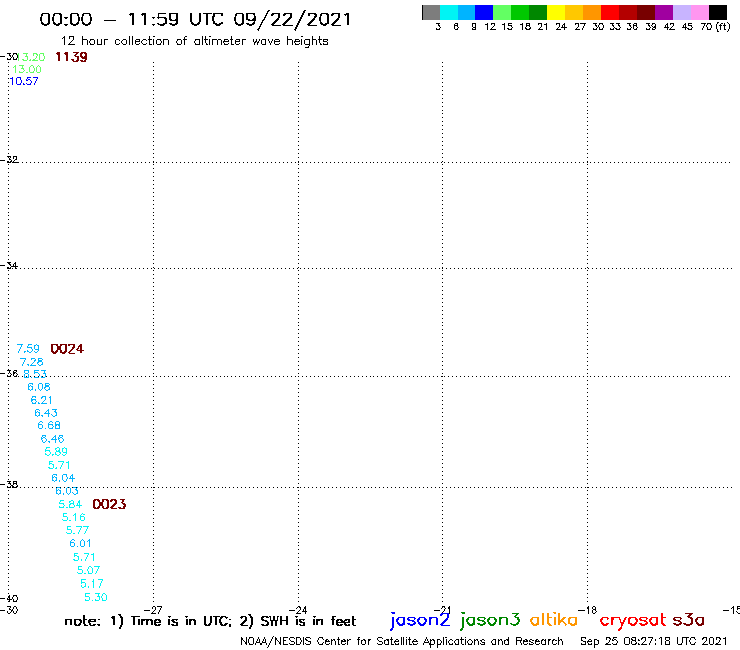The height and width of the screenshot is (650, 740).
Task: Select the '70 (ft)' scale label
Action: click(x=715, y=27)
